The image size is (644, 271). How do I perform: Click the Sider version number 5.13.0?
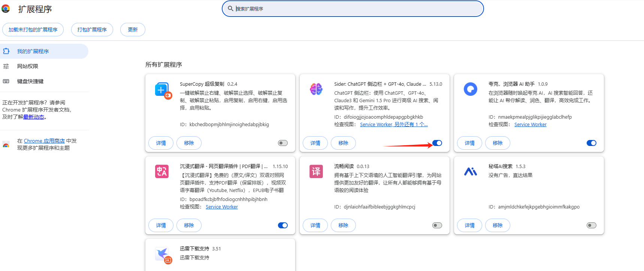(436, 84)
